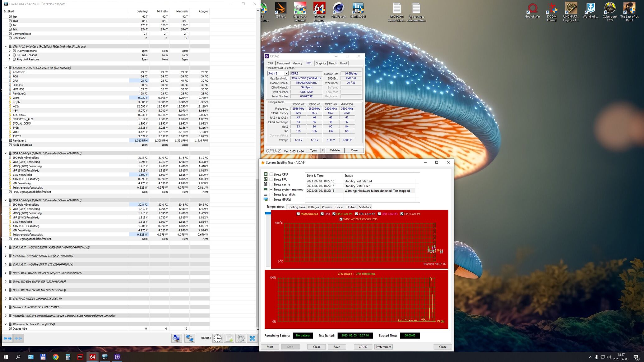Click HWiNFO log file icon
Image resolution: width=644 pixels, height=362 pixels.
tap(229, 338)
